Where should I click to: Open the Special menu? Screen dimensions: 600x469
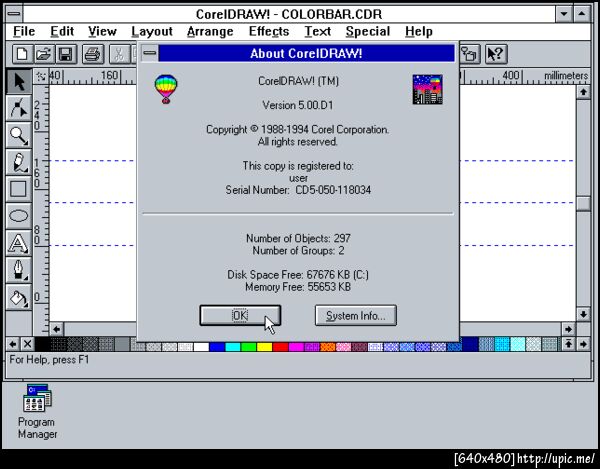tap(368, 31)
